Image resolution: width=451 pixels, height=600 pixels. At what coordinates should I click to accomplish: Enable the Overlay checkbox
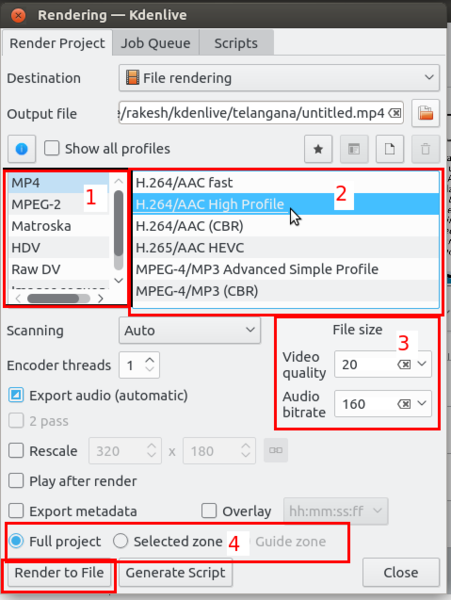[209, 511]
